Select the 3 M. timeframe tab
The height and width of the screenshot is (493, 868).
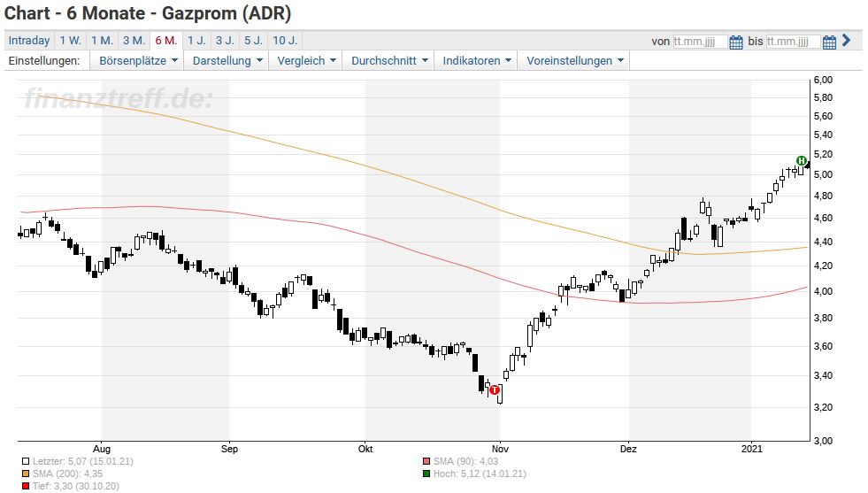click(134, 41)
